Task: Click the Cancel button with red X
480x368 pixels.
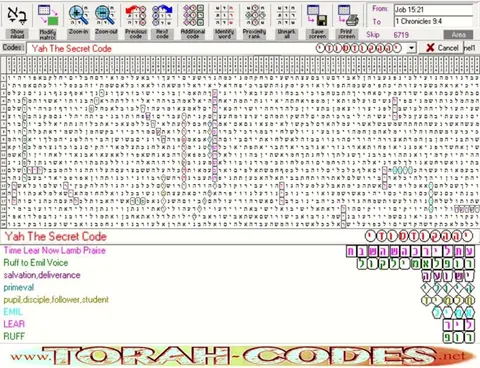Action: click(x=442, y=48)
